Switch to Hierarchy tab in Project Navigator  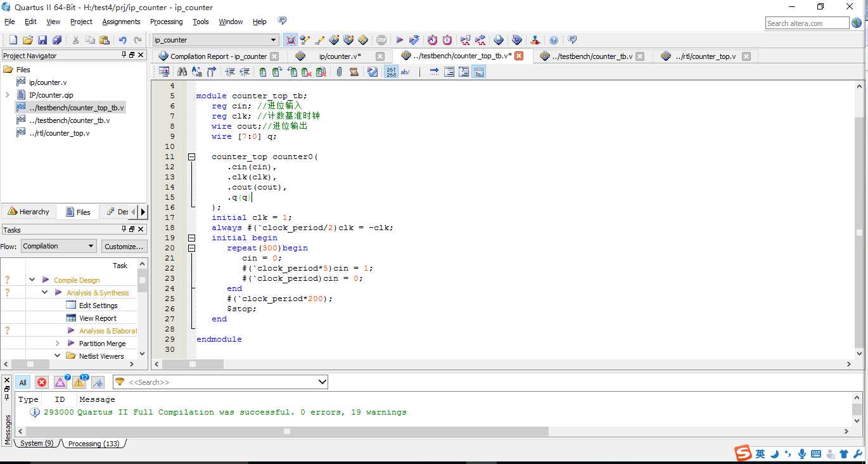[x=29, y=212]
